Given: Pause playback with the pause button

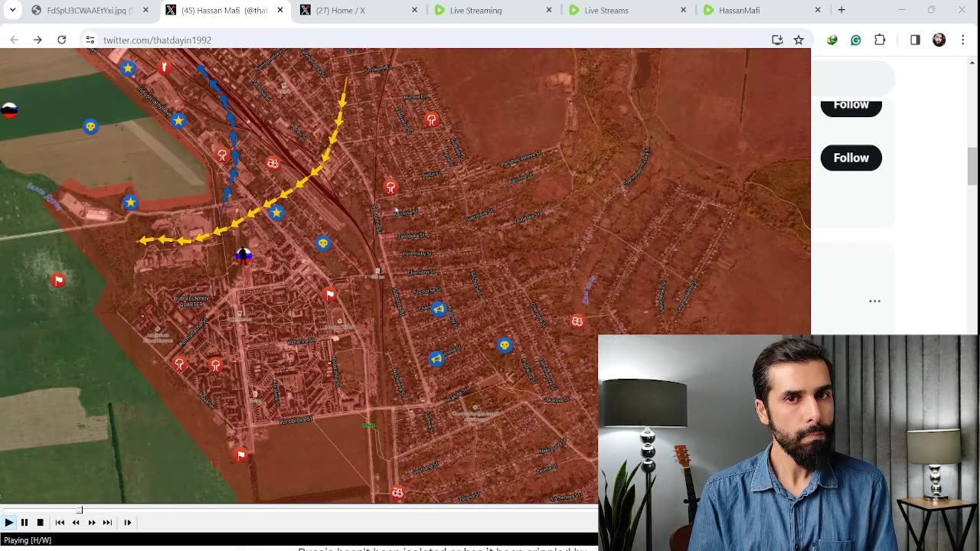Looking at the screenshot, I should (24, 523).
